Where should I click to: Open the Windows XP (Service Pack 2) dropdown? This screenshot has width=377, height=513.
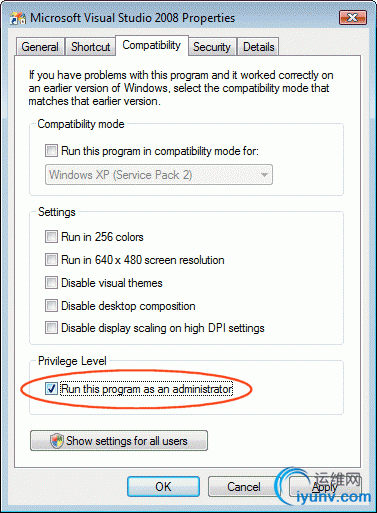point(159,174)
